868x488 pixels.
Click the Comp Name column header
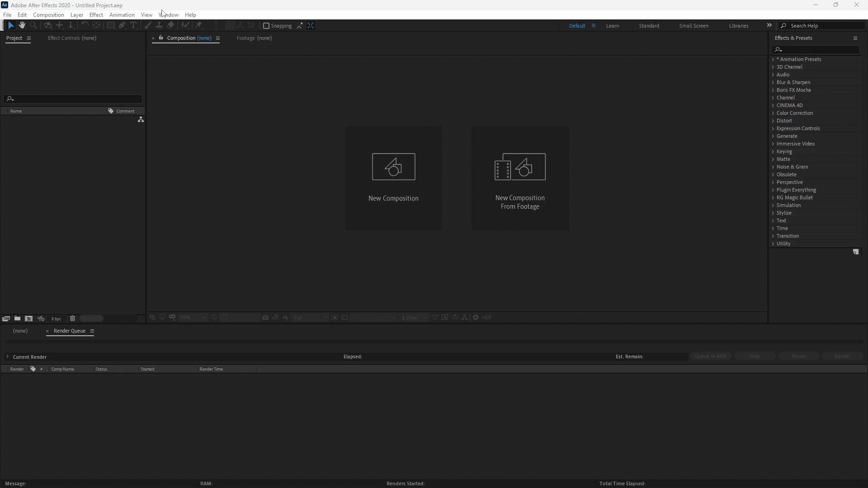(63, 369)
